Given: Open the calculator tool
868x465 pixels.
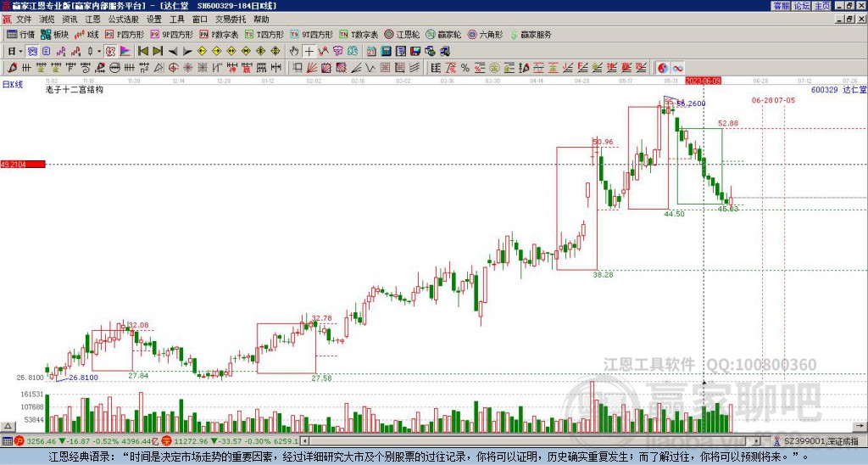Looking at the screenshot, I should [x=387, y=51].
